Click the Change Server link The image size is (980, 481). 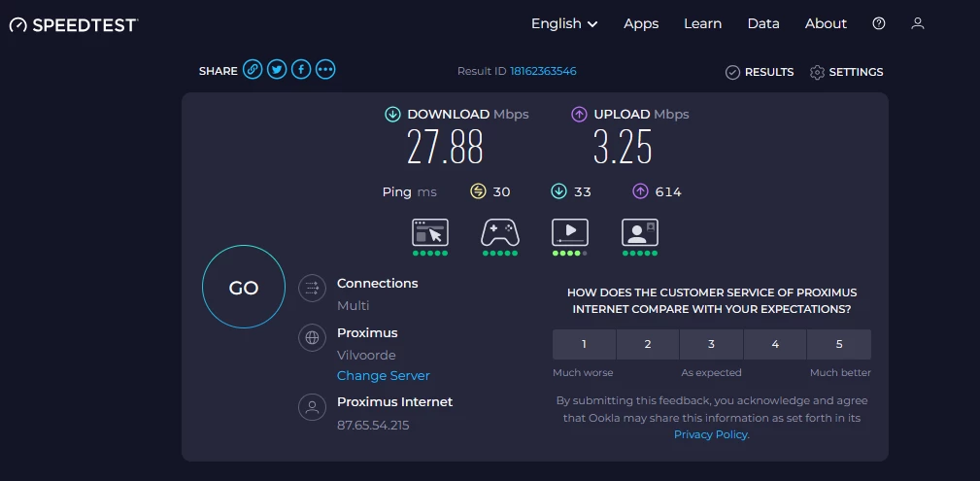(383, 376)
